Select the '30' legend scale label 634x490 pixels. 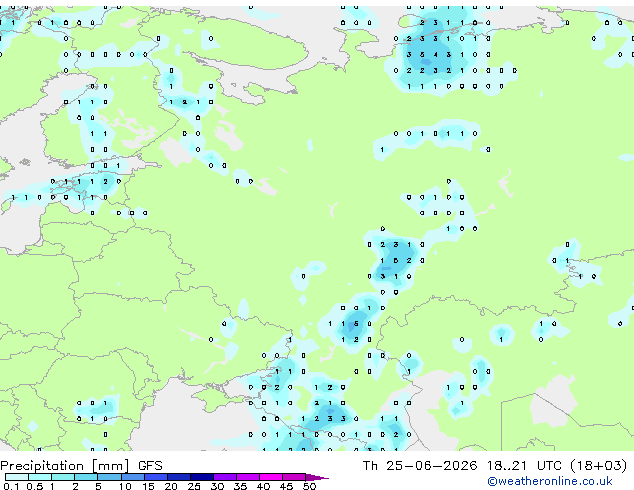coord(217,486)
